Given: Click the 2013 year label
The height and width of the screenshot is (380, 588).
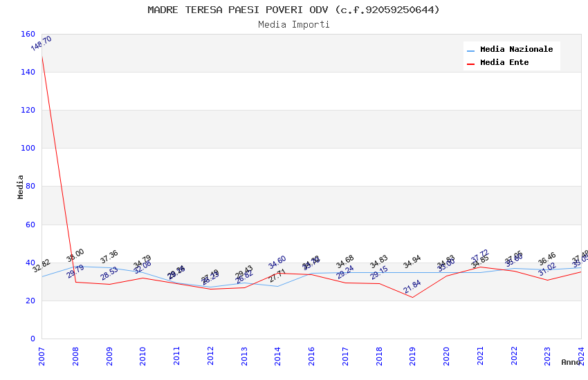Looking at the screenshot, I should pos(244,356).
